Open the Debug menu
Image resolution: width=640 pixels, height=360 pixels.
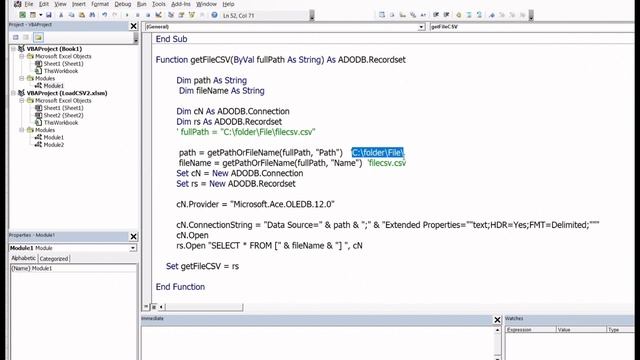122,4
